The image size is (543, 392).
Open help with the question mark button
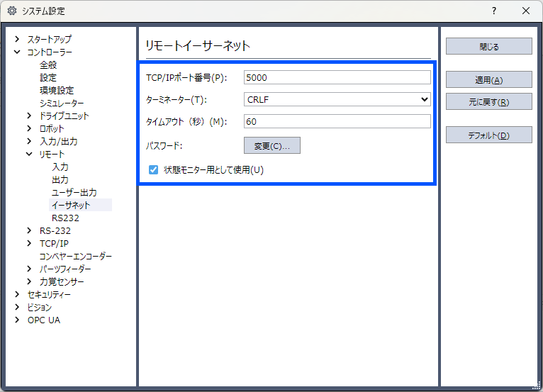pos(494,11)
